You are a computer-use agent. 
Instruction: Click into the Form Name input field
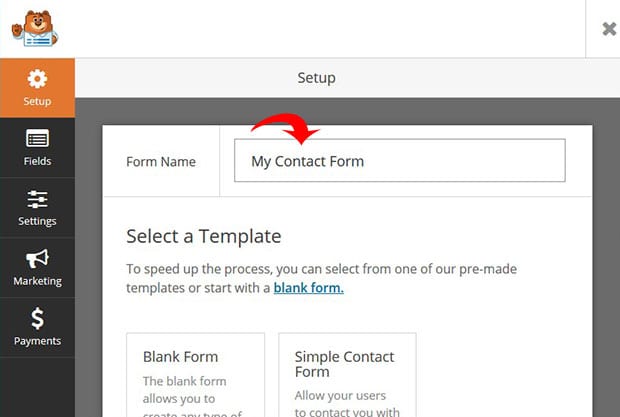pyautogui.click(x=400, y=160)
